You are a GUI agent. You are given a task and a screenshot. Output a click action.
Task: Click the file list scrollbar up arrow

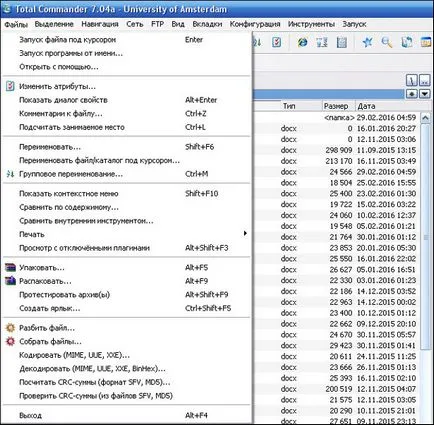(x=425, y=118)
